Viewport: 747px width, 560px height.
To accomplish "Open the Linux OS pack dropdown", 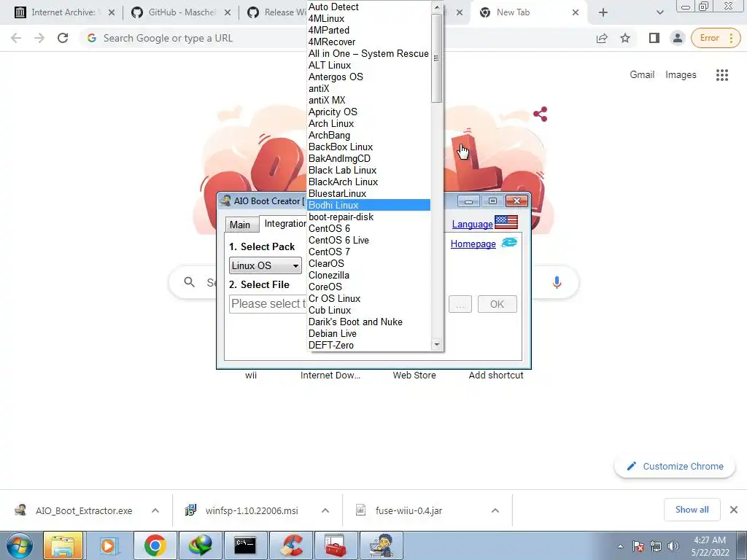I will click(266, 265).
